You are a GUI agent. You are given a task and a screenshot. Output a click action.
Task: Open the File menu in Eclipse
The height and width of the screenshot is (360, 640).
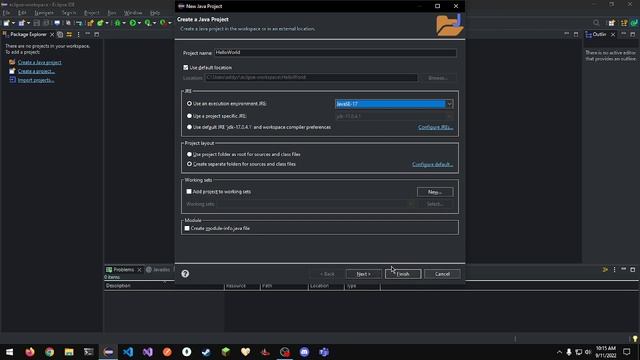[x=6, y=13]
